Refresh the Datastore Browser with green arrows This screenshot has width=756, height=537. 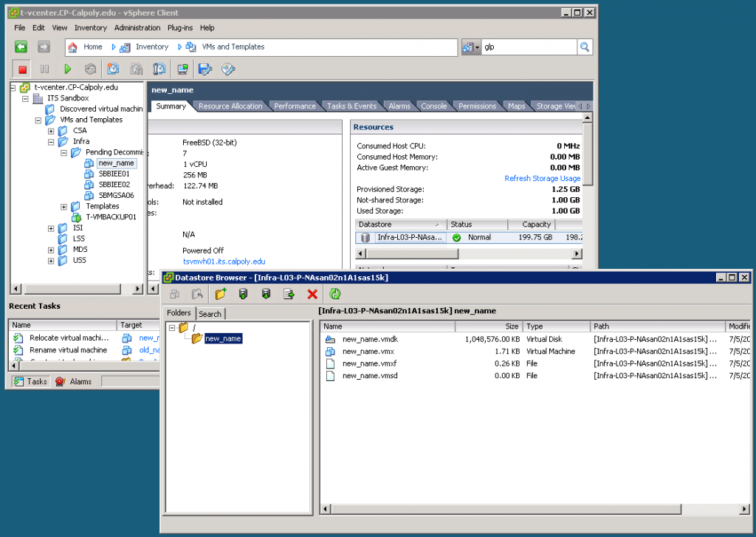[335, 294]
